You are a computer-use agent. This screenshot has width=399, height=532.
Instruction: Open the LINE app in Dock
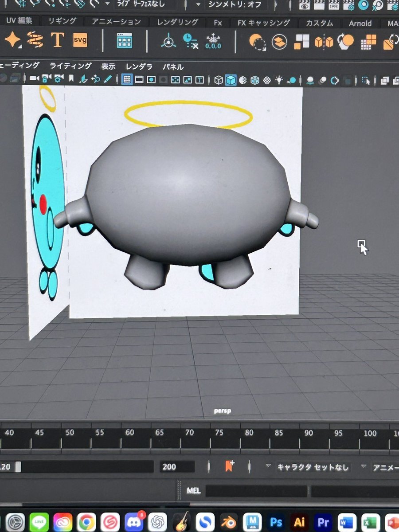point(39,522)
